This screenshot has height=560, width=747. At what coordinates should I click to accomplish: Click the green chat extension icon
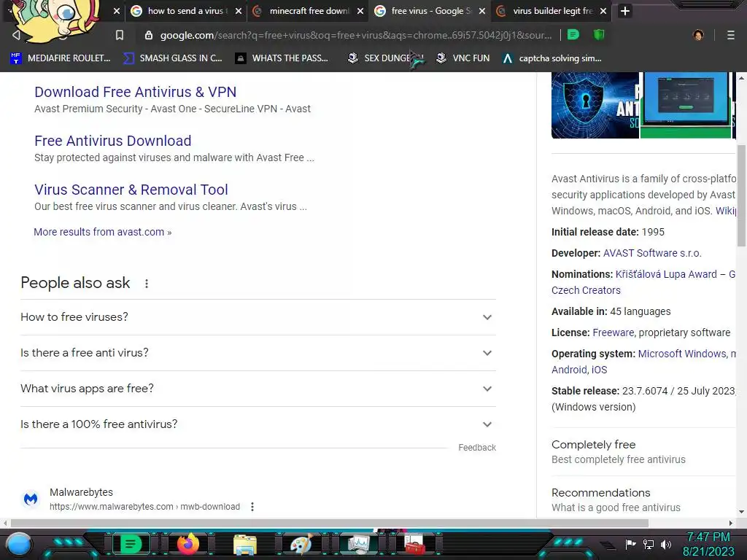(573, 35)
